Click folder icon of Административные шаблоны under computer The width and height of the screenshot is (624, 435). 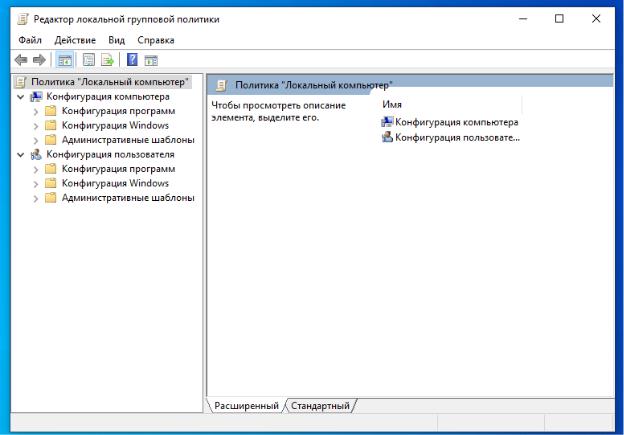tap(51, 140)
